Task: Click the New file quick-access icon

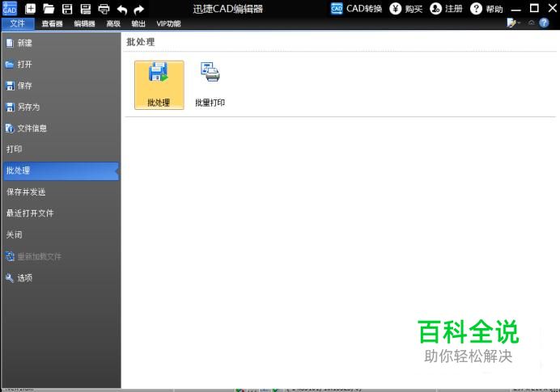Action: 31,9
